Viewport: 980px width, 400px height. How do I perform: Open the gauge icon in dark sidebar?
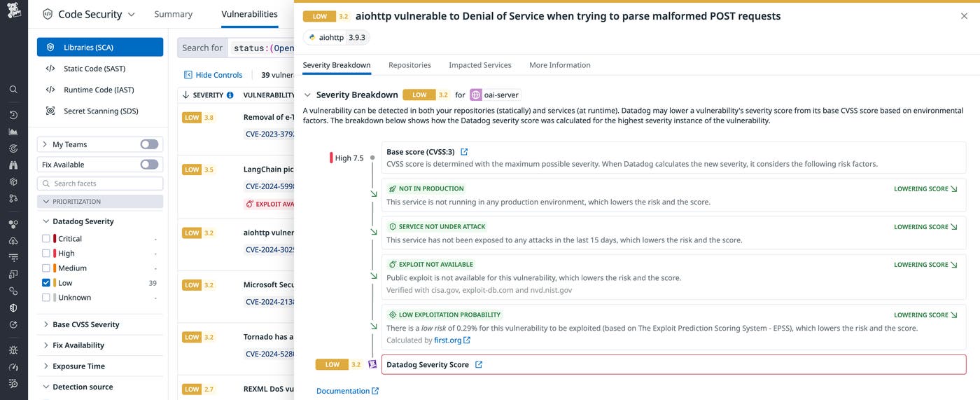tap(13, 367)
